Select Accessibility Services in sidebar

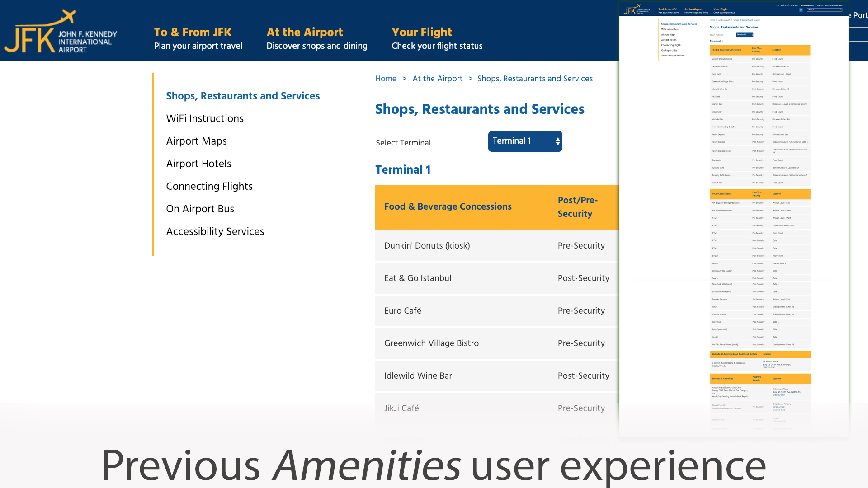[x=215, y=231]
